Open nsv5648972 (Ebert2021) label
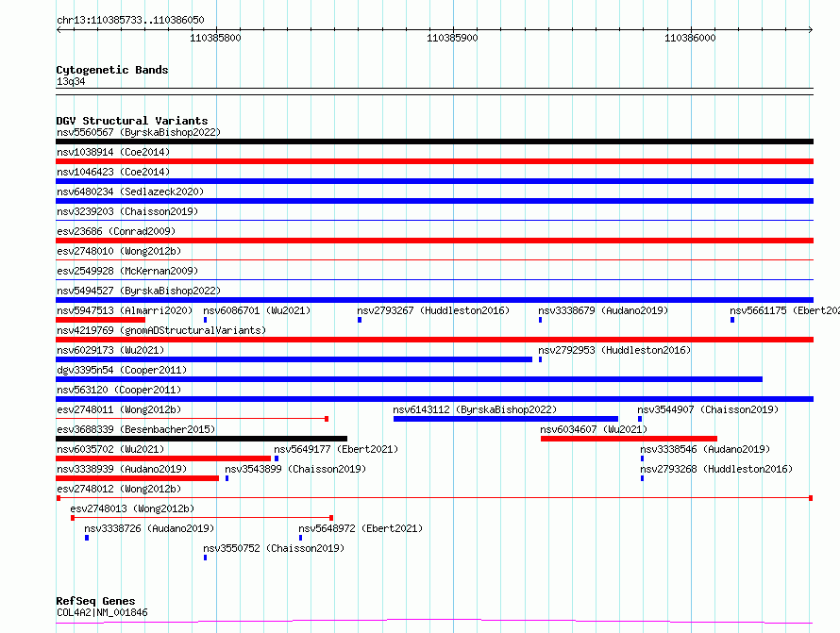 [x=361, y=528]
